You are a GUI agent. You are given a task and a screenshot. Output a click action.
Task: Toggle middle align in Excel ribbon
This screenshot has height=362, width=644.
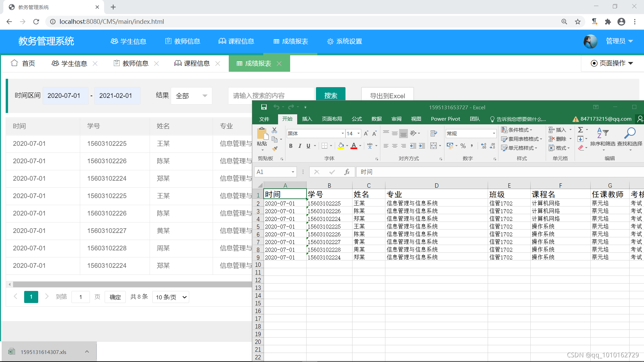pos(395,133)
